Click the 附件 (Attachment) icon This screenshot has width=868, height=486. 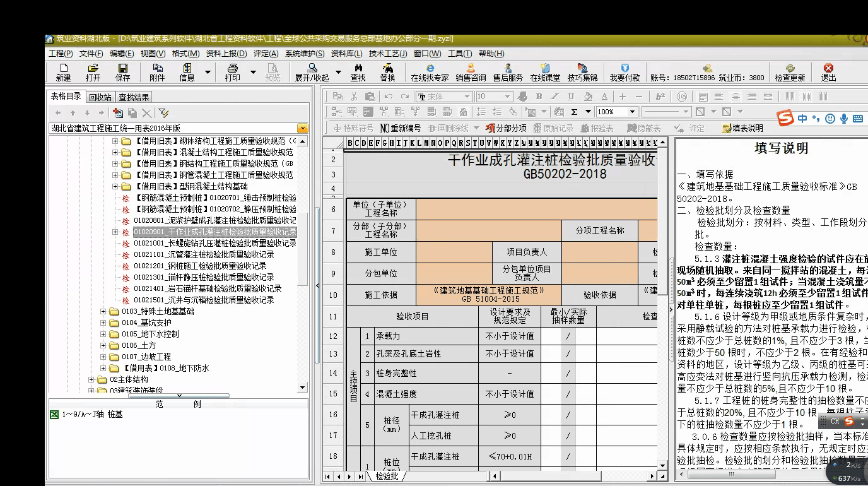(157, 72)
